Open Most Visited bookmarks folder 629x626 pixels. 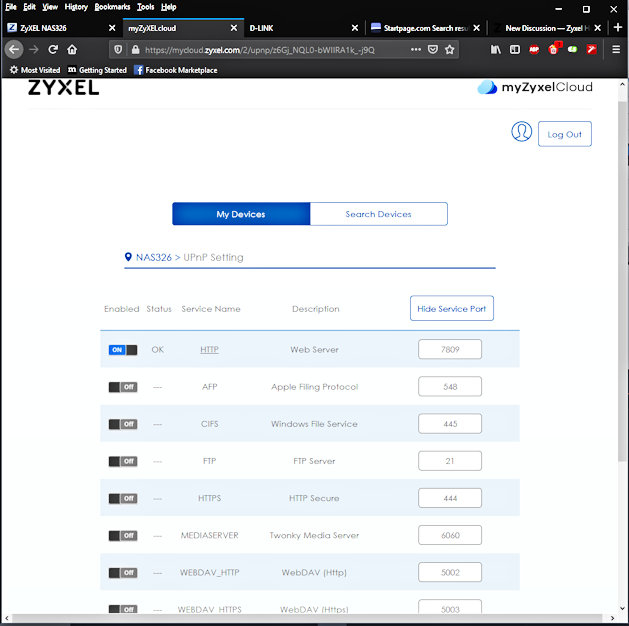point(35,70)
